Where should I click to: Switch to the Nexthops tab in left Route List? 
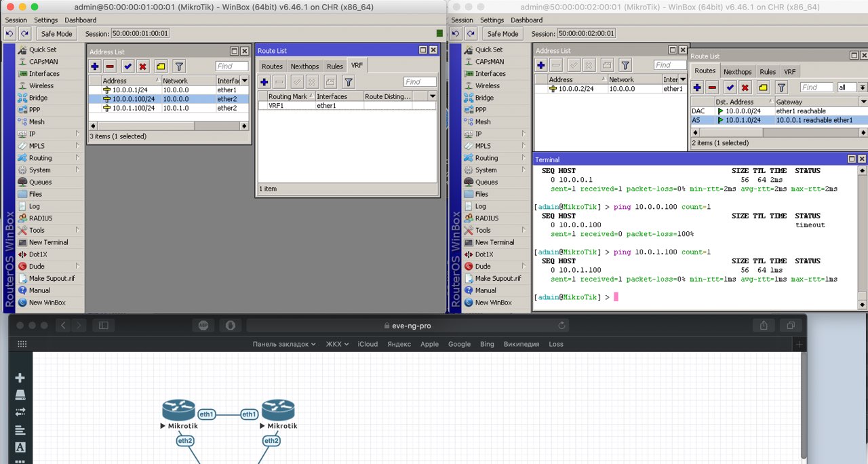[x=304, y=66]
